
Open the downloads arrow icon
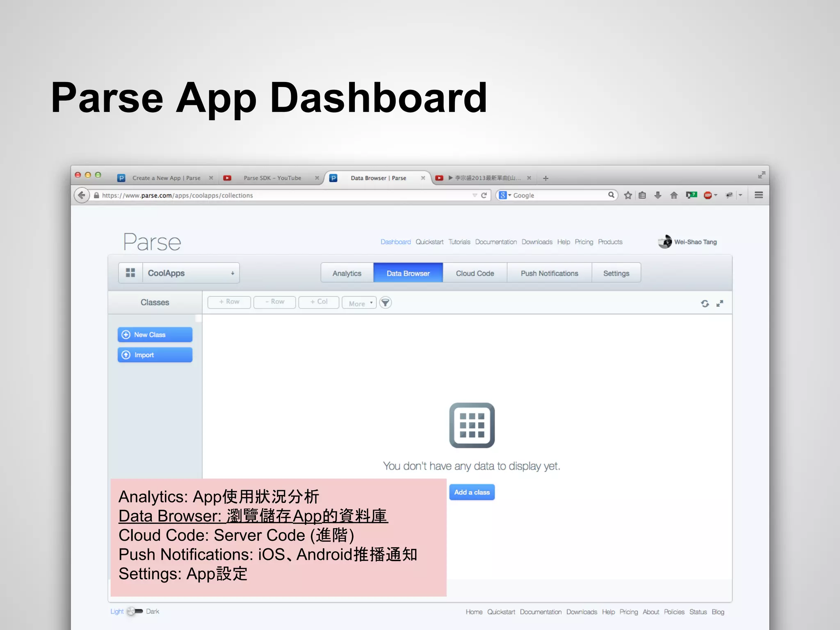click(x=658, y=195)
